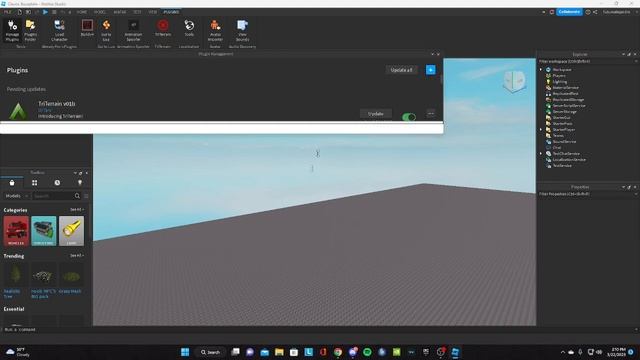Click the Collaborate button
Screen dimensions: 640x360
tap(569, 12)
